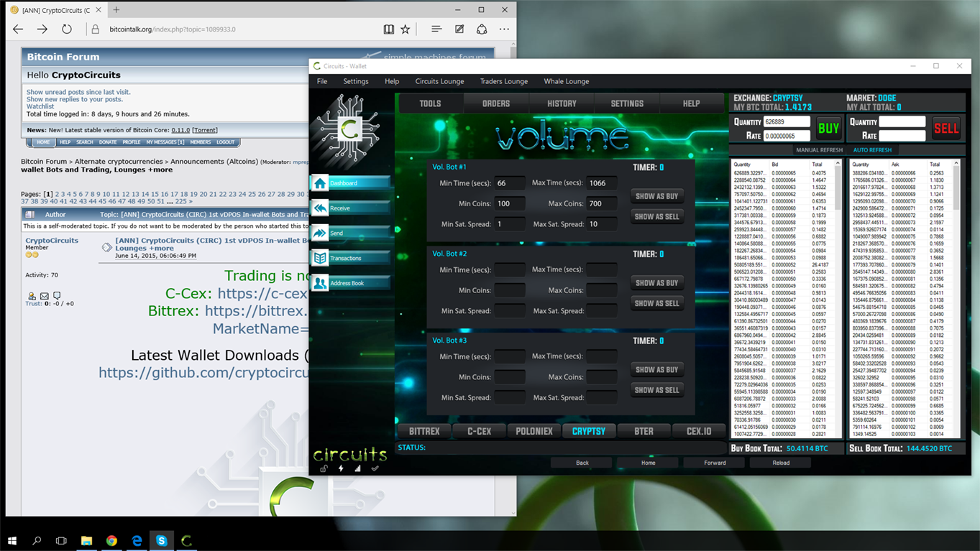Open the Receive page in wallet sidebar
Screen dimensions: 980x551
click(350, 208)
